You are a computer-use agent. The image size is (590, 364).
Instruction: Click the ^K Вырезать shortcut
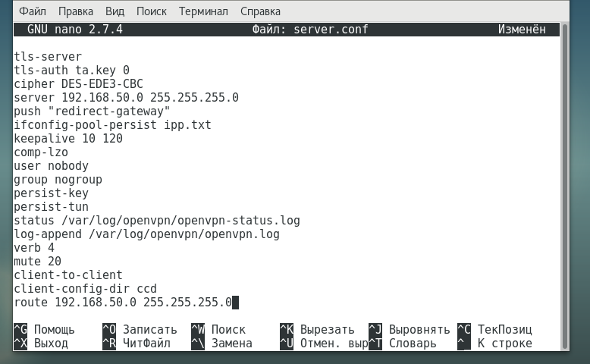click(317, 329)
